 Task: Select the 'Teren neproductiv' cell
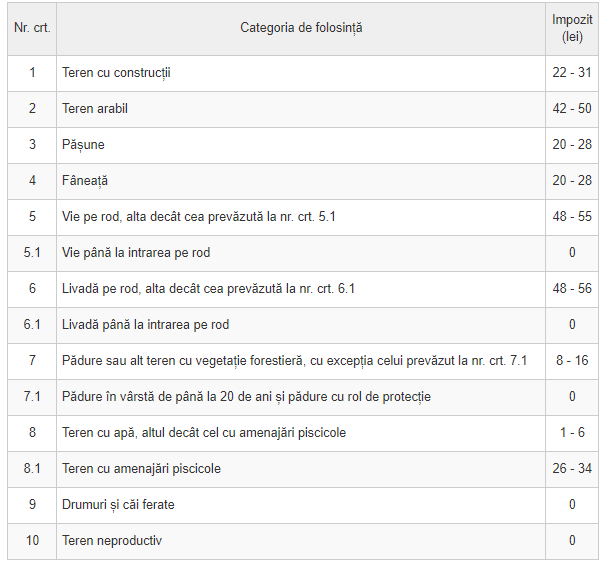112,541
